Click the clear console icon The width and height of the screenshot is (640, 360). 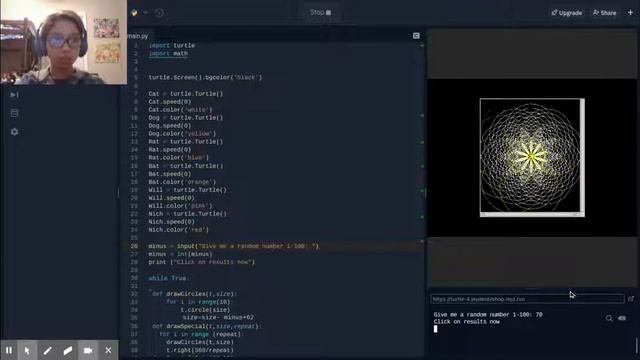click(x=622, y=318)
